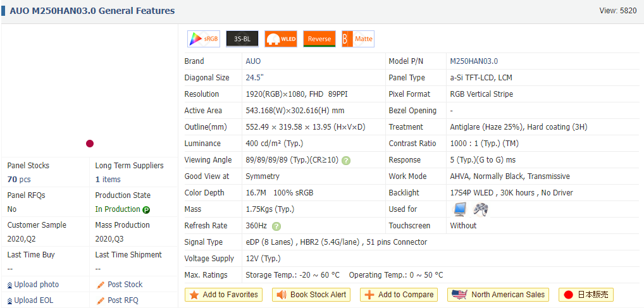Click the Storage Temp. max ratings text
This screenshot has width=644, height=308.
point(292,274)
